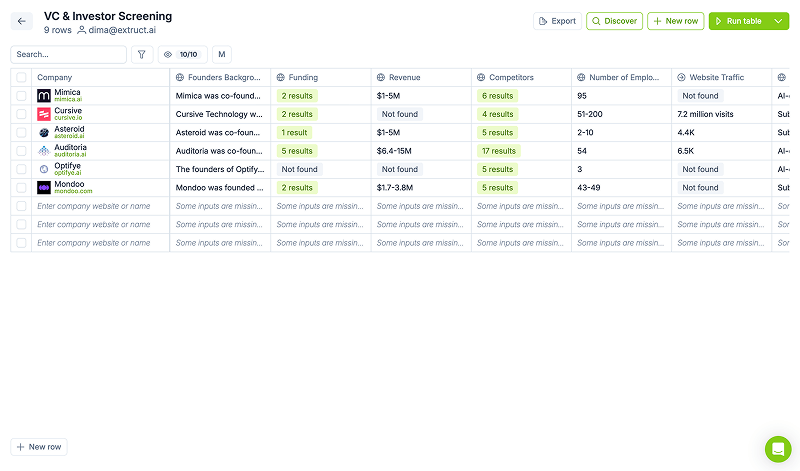Image resolution: width=800 pixels, height=471 pixels.
Task: Open the cursive.io link
Action: click(x=68, y=118)
